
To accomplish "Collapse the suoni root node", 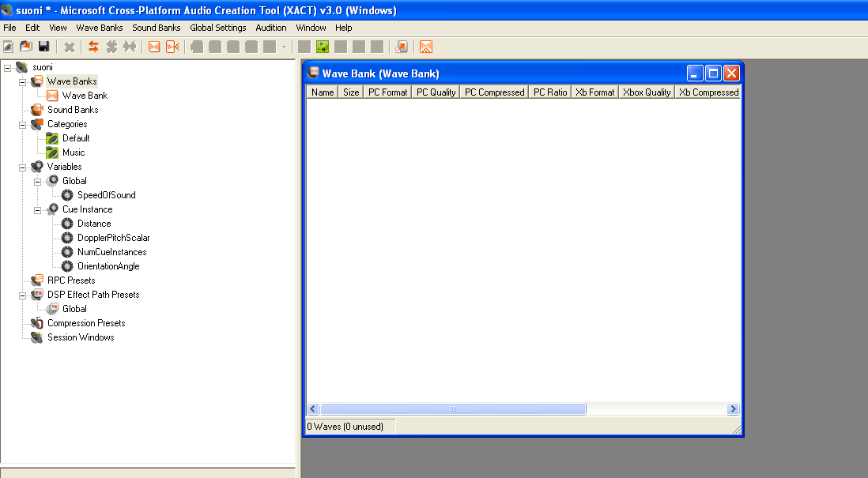I will [8, 68].
